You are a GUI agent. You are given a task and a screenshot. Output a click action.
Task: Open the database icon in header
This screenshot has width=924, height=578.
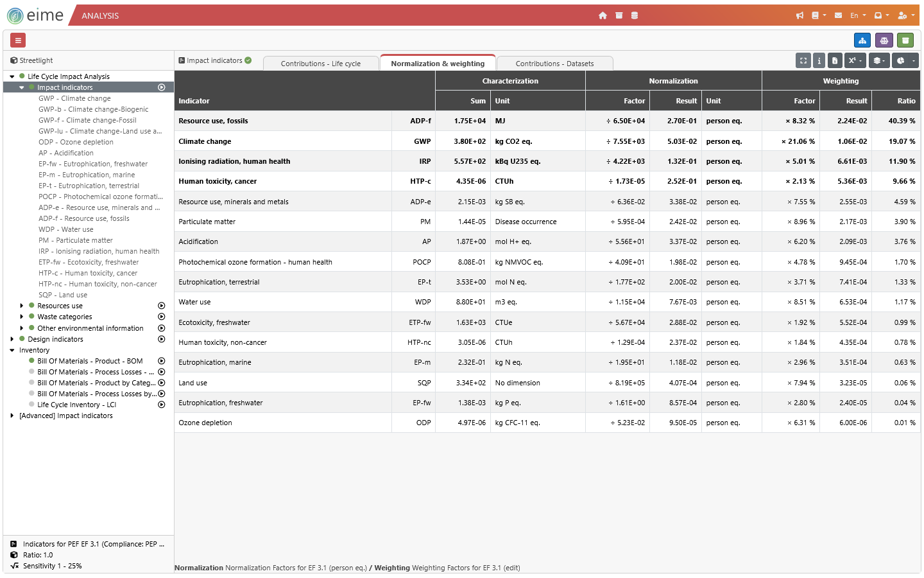[x=635, y=15]
